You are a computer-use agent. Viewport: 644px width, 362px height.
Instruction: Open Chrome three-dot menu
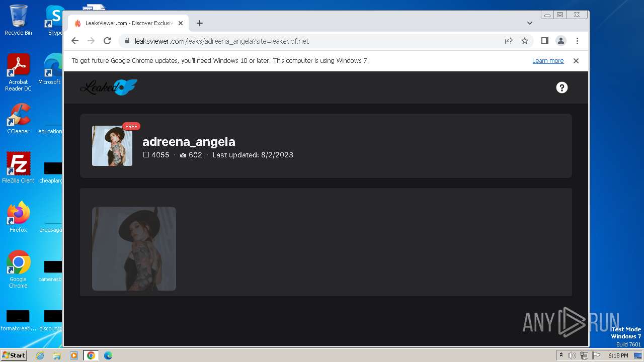click(577, 41)
